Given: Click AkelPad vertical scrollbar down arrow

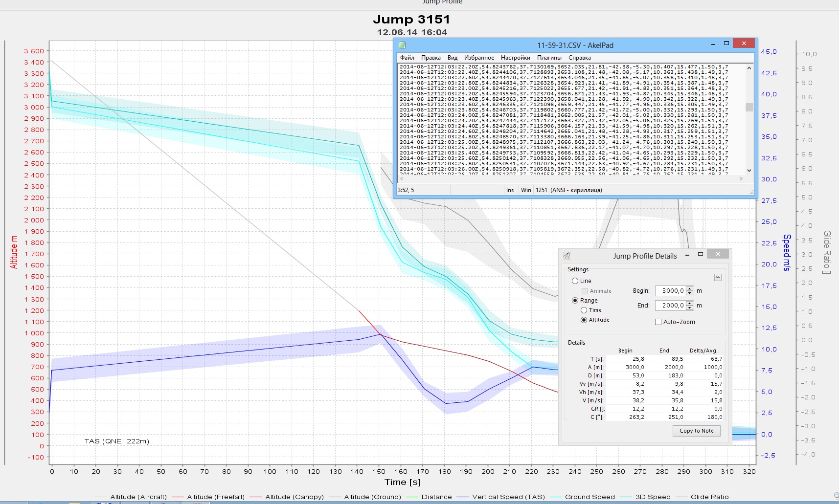Looking at the screenshot, I should click(x=749, y=170).
